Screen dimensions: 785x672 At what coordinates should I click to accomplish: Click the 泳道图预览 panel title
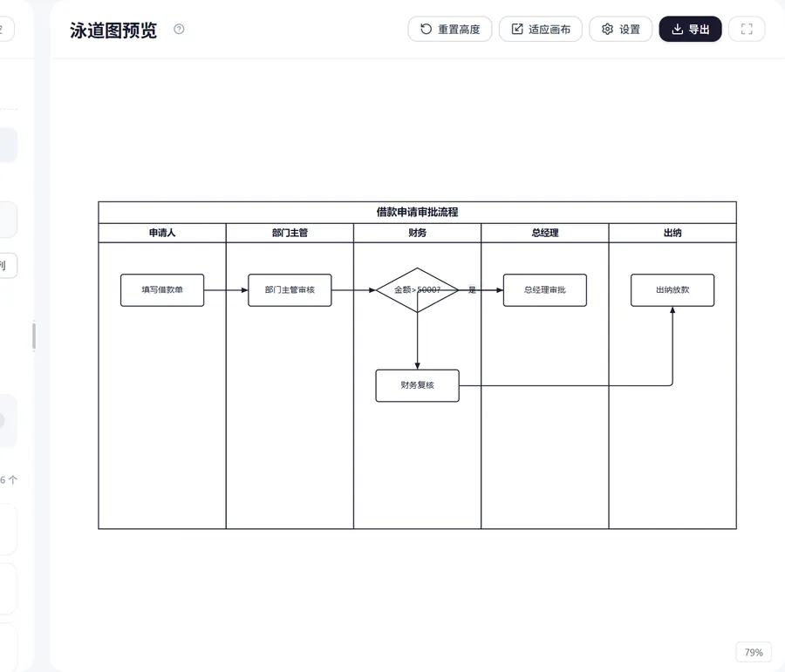113,30
